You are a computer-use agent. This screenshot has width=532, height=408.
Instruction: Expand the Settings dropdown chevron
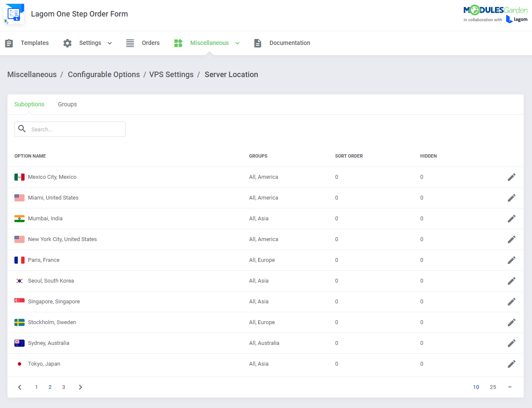[x=110, y=43]
